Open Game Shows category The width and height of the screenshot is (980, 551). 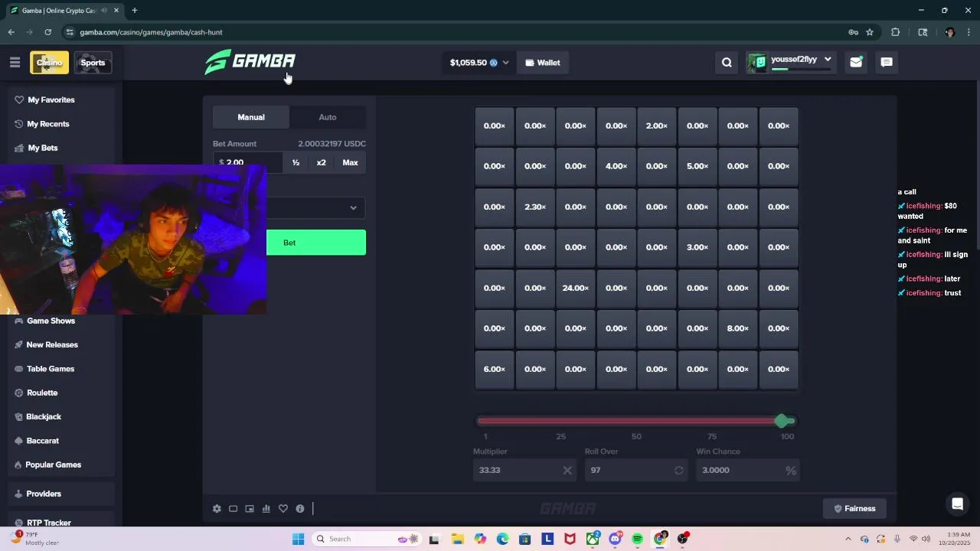click(60, 321)
